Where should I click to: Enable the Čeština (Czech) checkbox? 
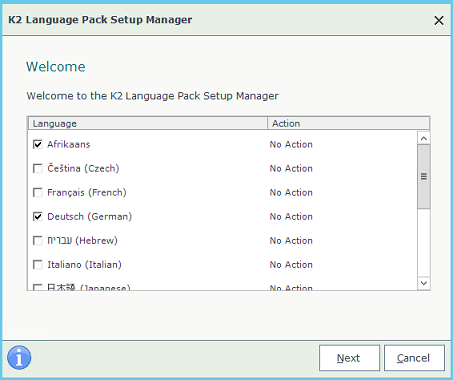tap(38, 168)
